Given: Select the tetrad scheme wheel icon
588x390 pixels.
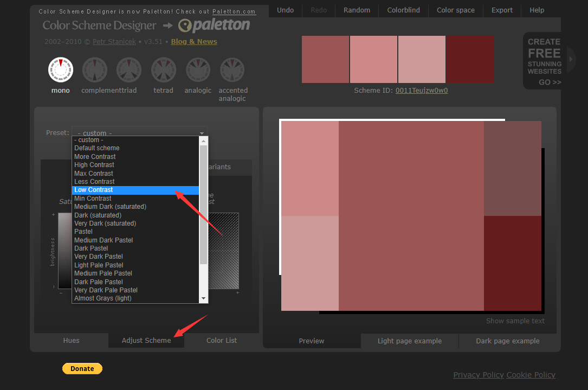Looking at the screenshot, I should pyautogui.click(x=163, y=70).
